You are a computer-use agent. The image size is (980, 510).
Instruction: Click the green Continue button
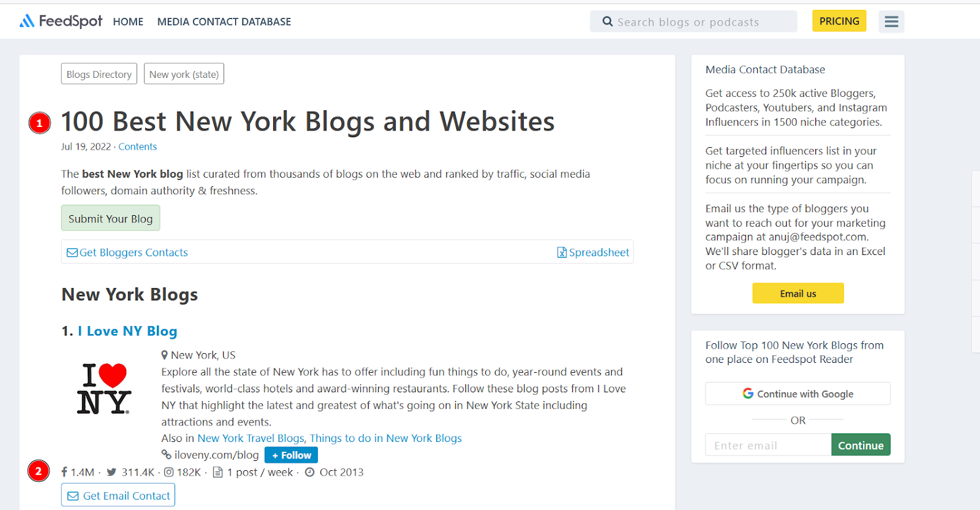coord(861,445)
